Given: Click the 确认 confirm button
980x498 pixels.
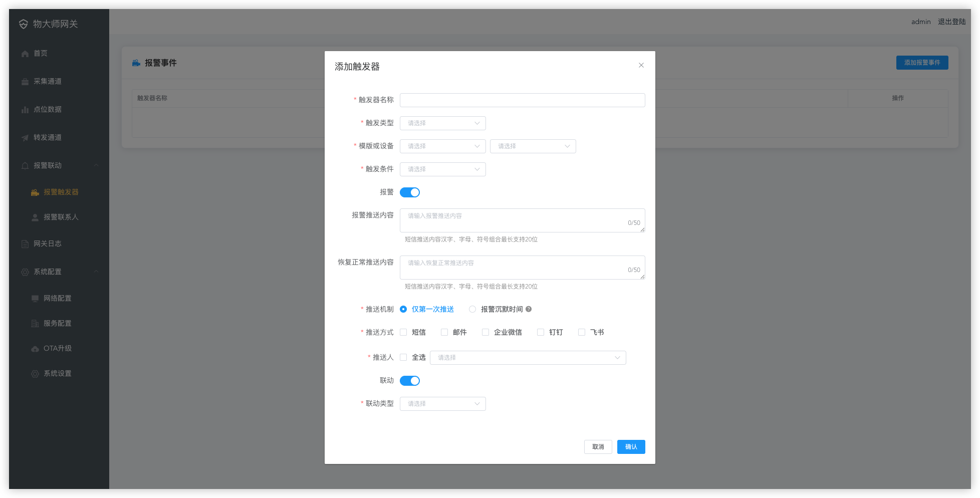Looking at the screenshot, I should pos(631,446).
